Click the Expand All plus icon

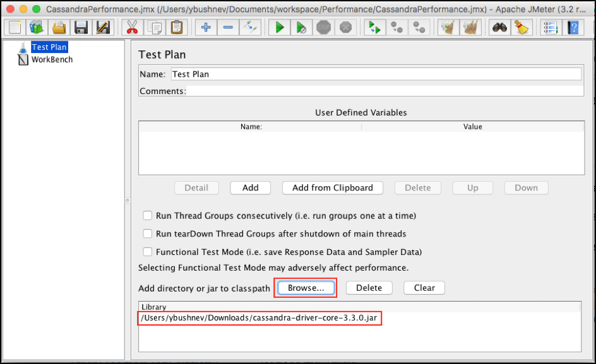(x=205, y=27)
